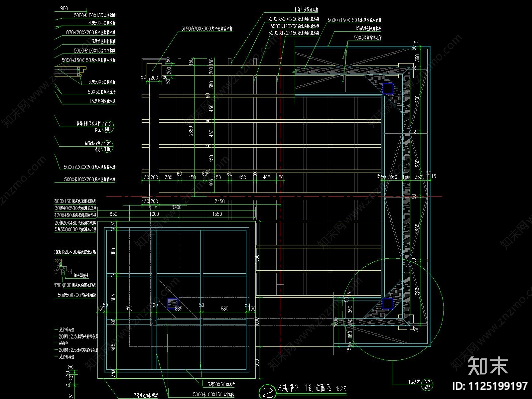The image size is (532, 399).
Task: Click the 1550 horizontal dimension value
Action: pyautogui.click(x=217, y=214)
